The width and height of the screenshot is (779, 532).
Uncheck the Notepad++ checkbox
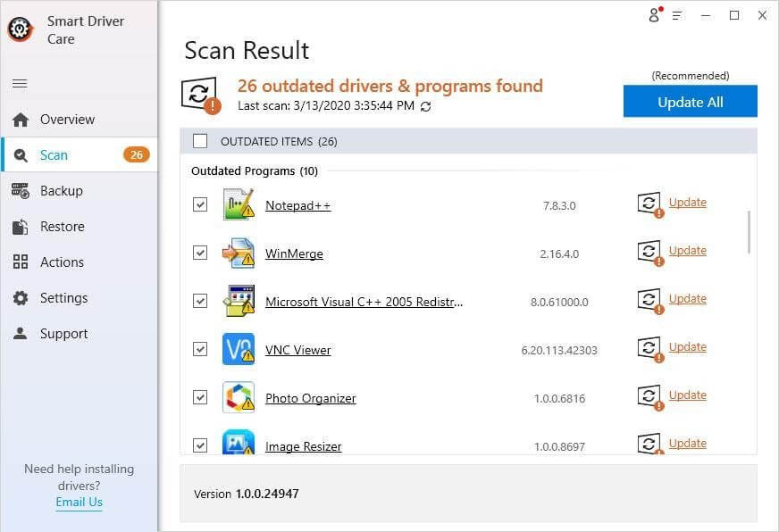pyautogui.click(x=200, y=204)
